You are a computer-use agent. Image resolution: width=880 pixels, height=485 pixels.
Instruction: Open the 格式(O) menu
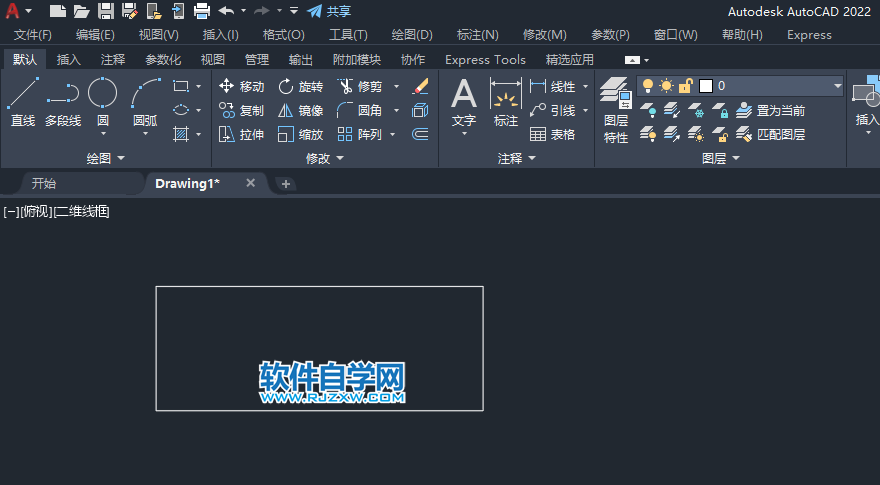(283, 35)
